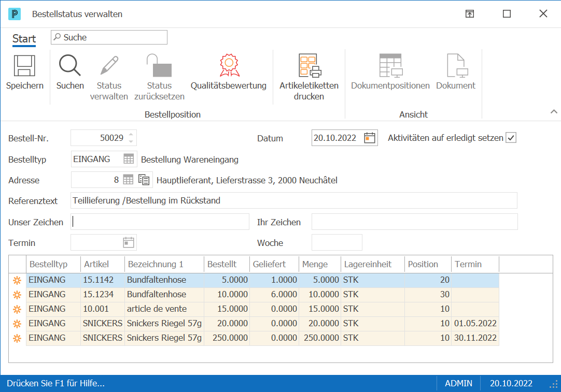Click Geliefert value 1.0000
The image size is (561, 392).
point(274,280)
